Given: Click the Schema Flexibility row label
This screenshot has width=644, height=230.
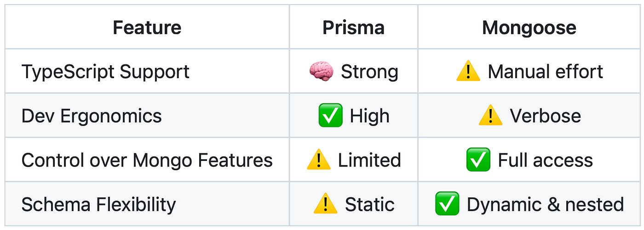Looking at the screenshot, I should 98,204.
